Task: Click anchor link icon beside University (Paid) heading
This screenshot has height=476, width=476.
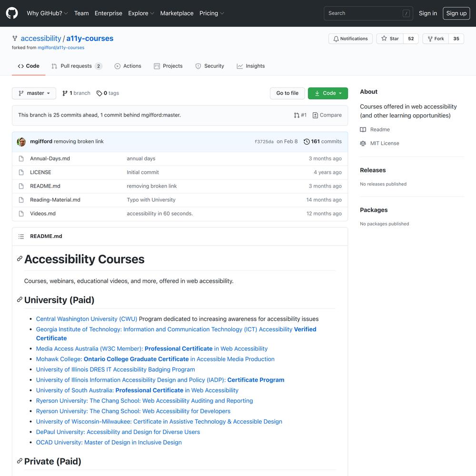Action: [x=20, y=299]
